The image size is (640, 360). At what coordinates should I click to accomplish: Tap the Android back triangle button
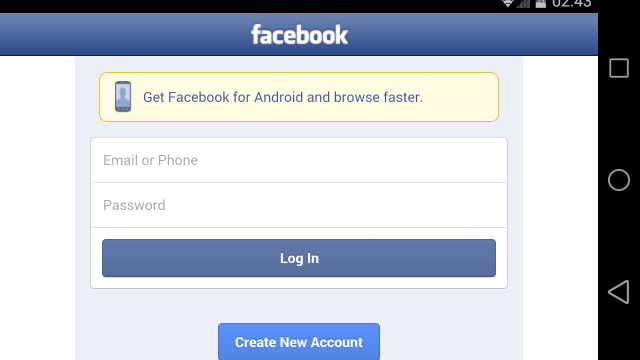[x=619, y=292]
